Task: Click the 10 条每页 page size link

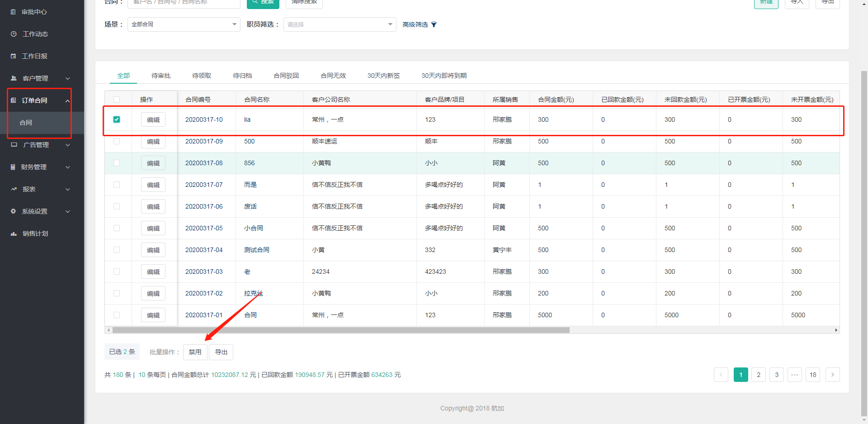Action: (152, 375)
